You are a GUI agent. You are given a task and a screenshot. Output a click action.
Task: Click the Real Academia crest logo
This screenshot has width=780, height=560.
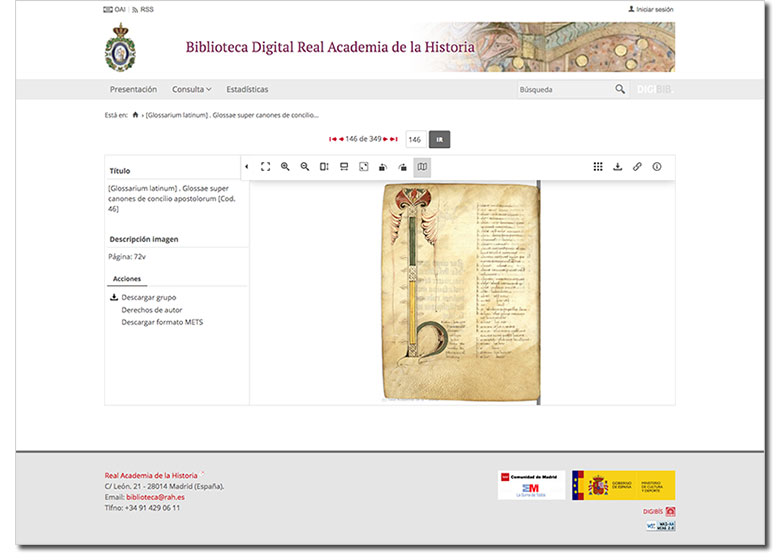120,47
